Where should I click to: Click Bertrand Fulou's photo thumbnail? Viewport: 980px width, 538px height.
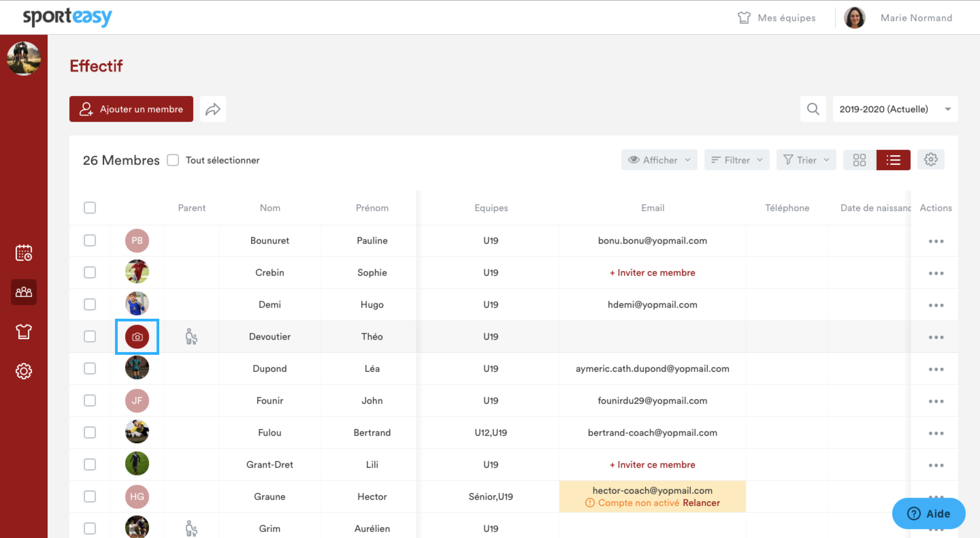coord(137,431)
